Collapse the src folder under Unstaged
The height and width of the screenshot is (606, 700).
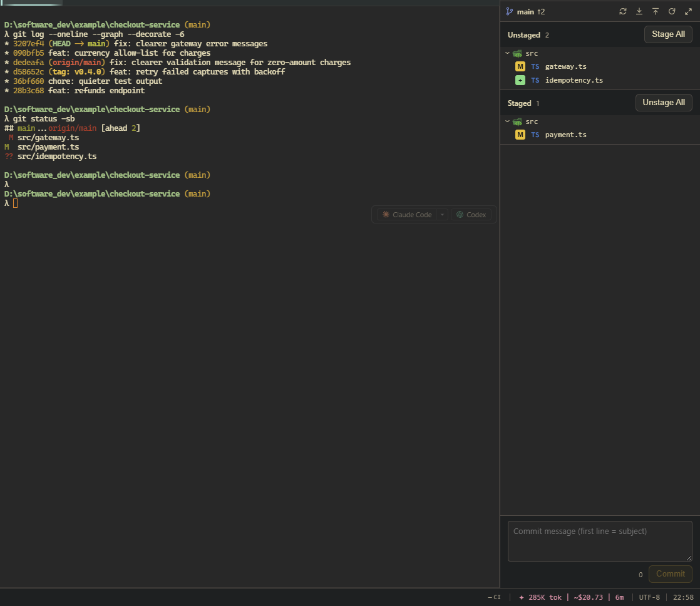[x=508, y=53]
